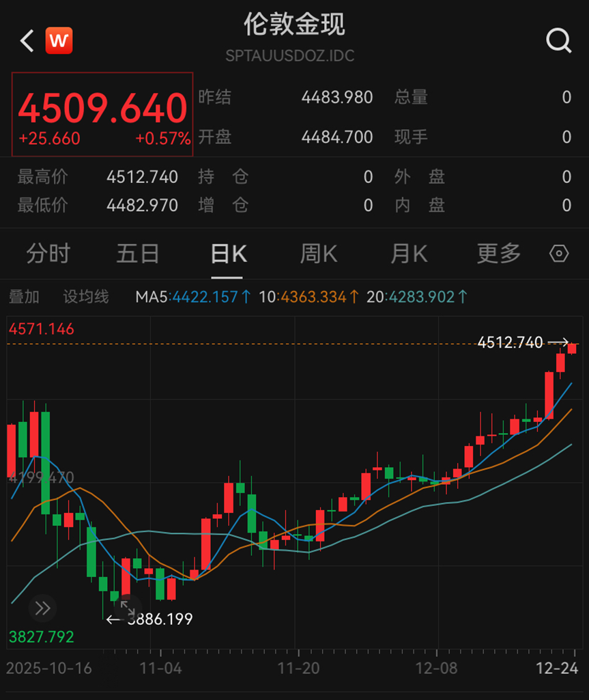Viewport: 589px width, 700px height.
Task: Tap the 最低价 value 4482.970
Action: (142, 206)
